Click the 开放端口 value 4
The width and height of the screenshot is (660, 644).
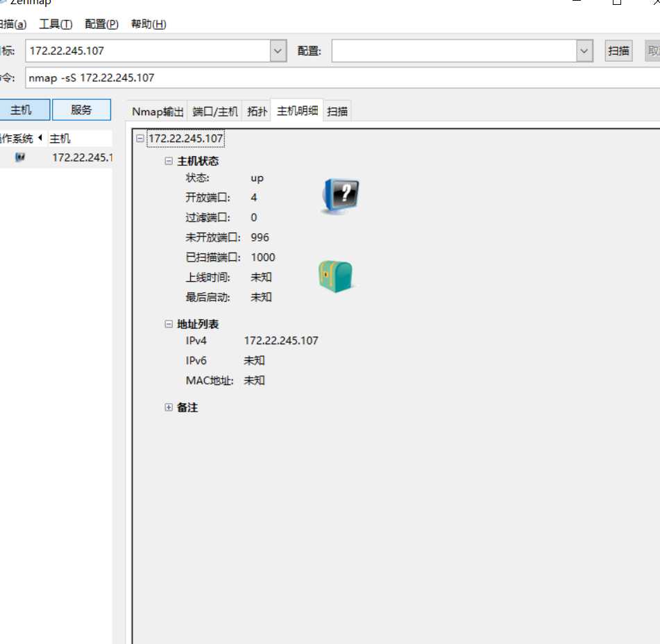click(x=254, y=197)
